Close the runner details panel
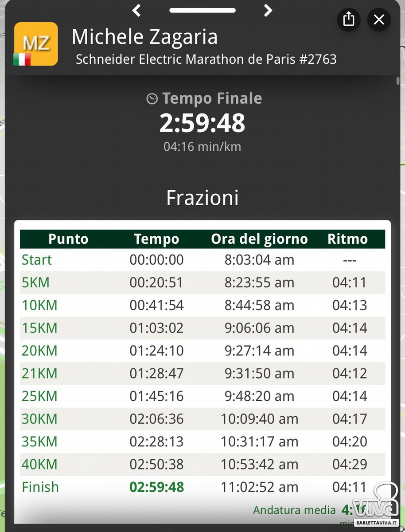The image size is (405, 532). point(379,20)
